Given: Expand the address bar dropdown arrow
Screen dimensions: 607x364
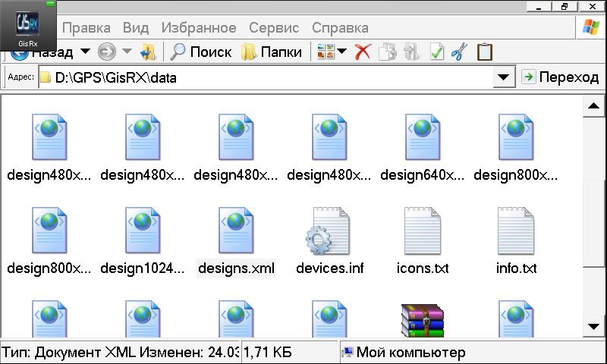Looking at the screenshot, I should point(503,77).
